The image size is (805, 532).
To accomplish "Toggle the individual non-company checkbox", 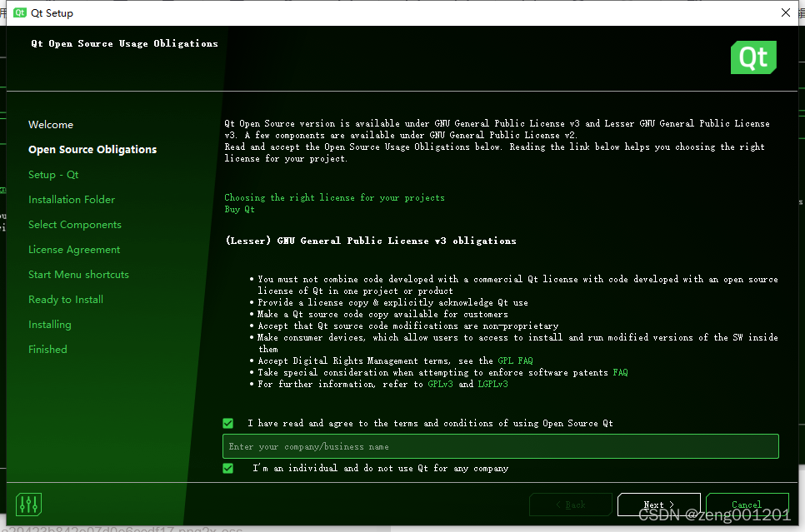I will coord(227,468).
